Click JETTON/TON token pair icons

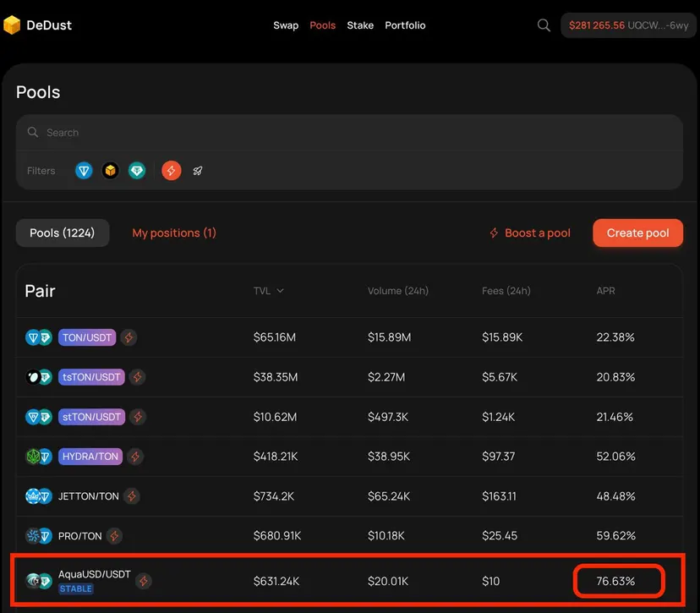click(39, 496)
